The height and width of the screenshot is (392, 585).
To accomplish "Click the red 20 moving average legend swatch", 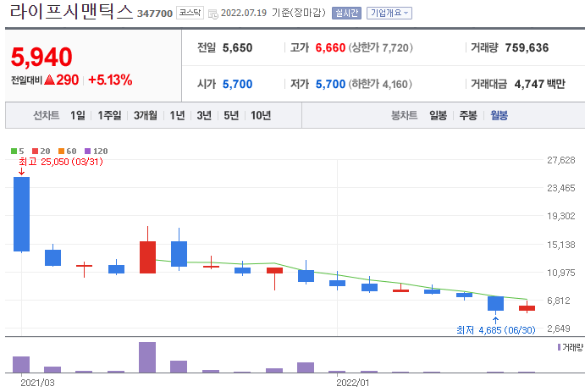I will coord(35,151).
